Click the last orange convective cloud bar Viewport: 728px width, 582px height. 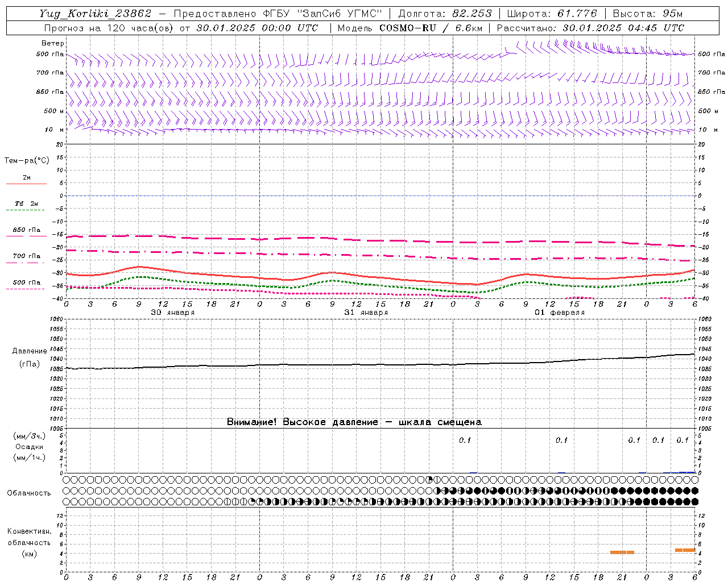685,550
